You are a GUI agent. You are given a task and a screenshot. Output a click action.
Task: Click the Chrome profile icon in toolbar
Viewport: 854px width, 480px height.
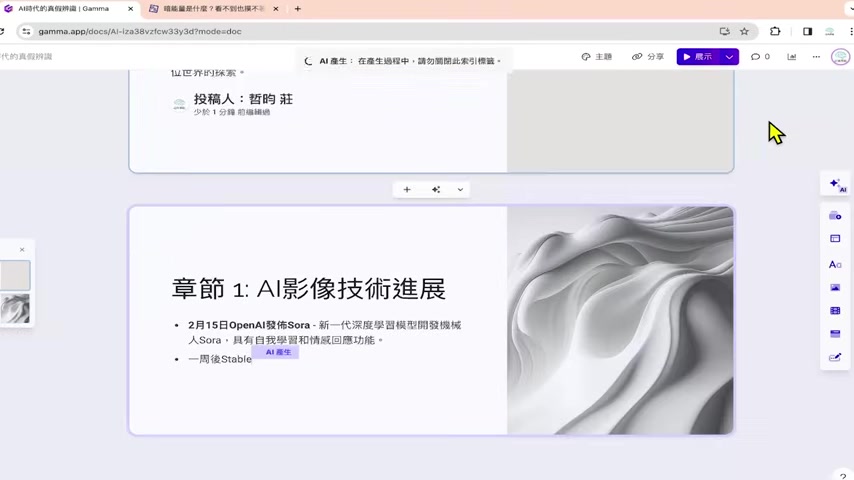tap(829, 32)
